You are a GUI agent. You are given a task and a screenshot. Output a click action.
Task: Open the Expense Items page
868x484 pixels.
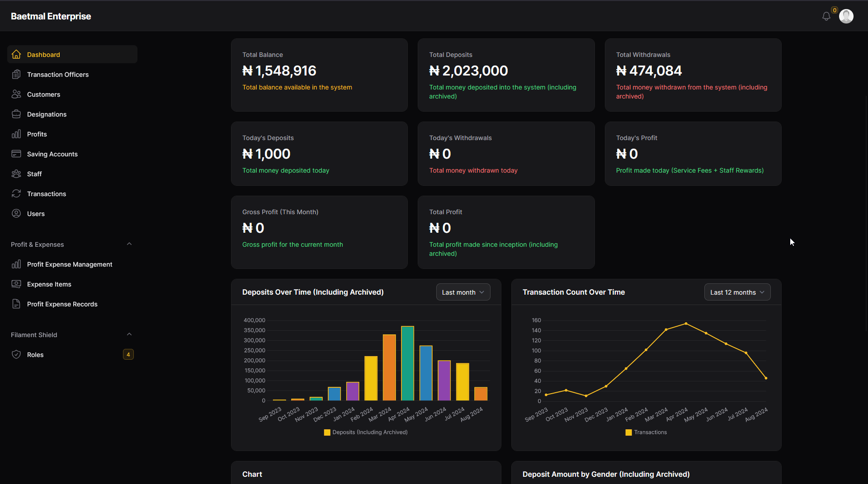point(49,284)
